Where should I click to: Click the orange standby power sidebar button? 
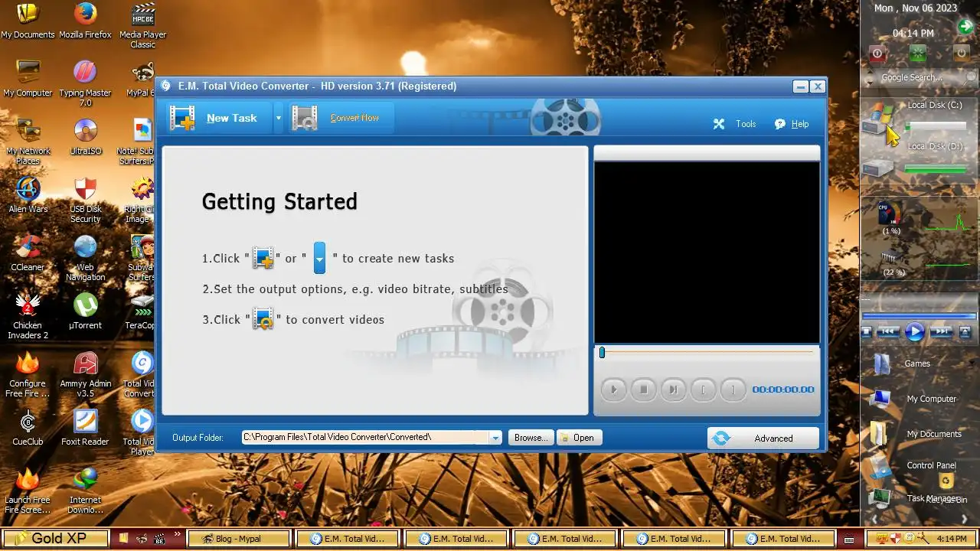click(x=961, y=54)
